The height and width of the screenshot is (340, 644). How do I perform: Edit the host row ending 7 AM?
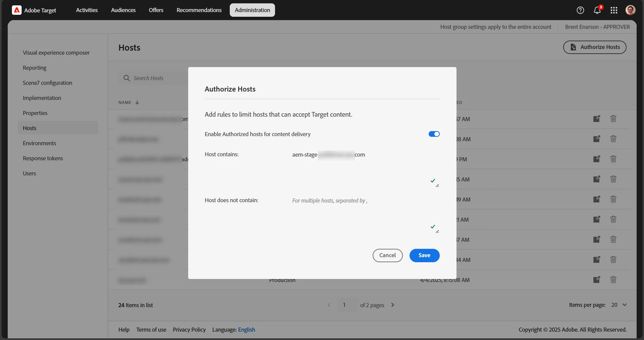596,239
